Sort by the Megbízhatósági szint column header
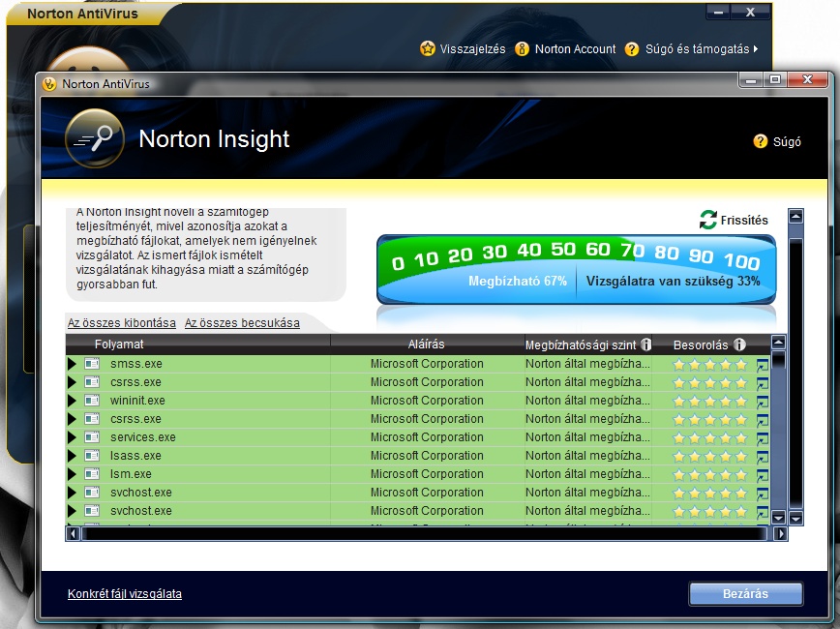The height and width of the screenshot is (629, 840). pyautogui.click(x=581, y=345)
